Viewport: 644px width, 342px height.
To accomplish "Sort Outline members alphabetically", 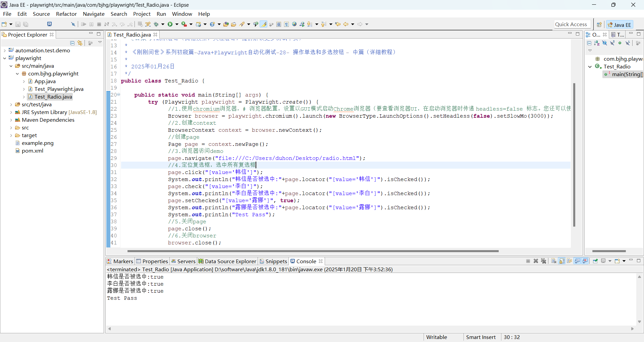I will pyautogui.click(x=597, y=43).
